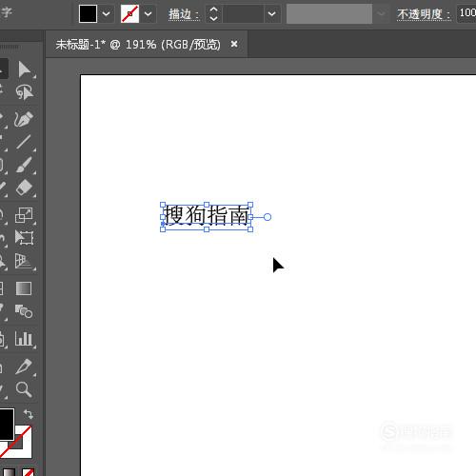476x476 pixels.
Task: Select the Scale tool
Action: tap(24, 215)
